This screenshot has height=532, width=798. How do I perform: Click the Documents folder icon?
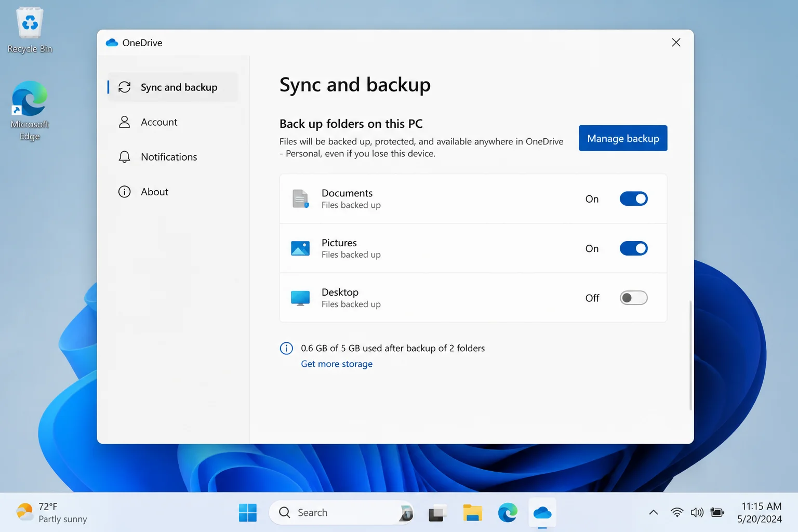coord(300,199)
